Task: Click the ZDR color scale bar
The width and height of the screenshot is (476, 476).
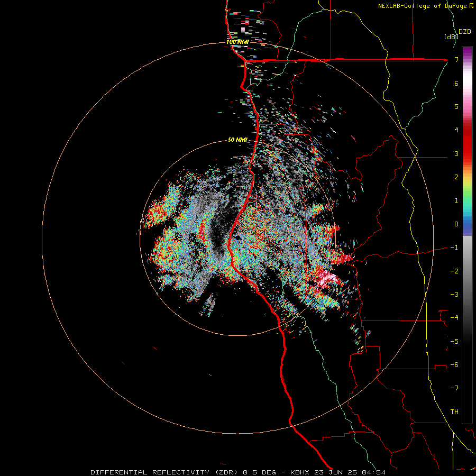Action: [467, 235]
